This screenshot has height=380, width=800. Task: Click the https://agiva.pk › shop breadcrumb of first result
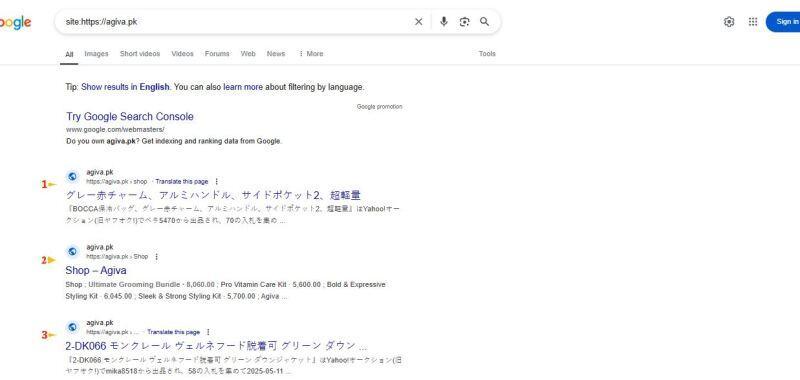[116, 182]
